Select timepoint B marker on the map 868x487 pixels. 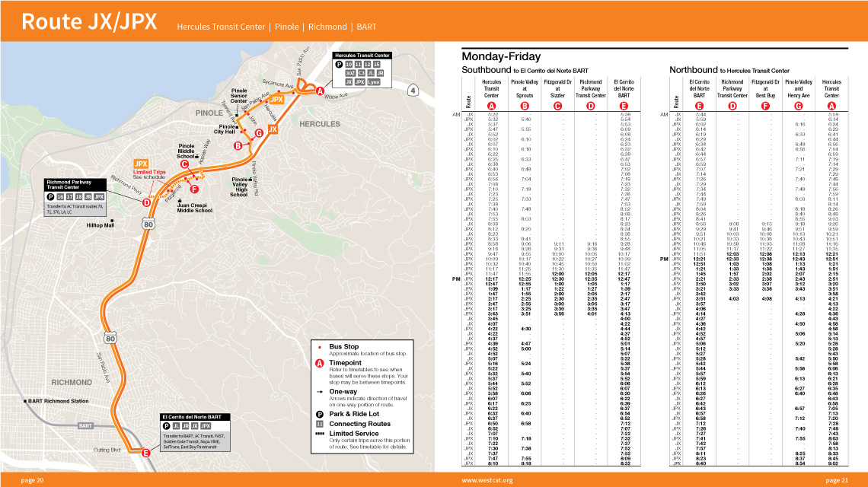pyautogui.click(x=238, y=145)
